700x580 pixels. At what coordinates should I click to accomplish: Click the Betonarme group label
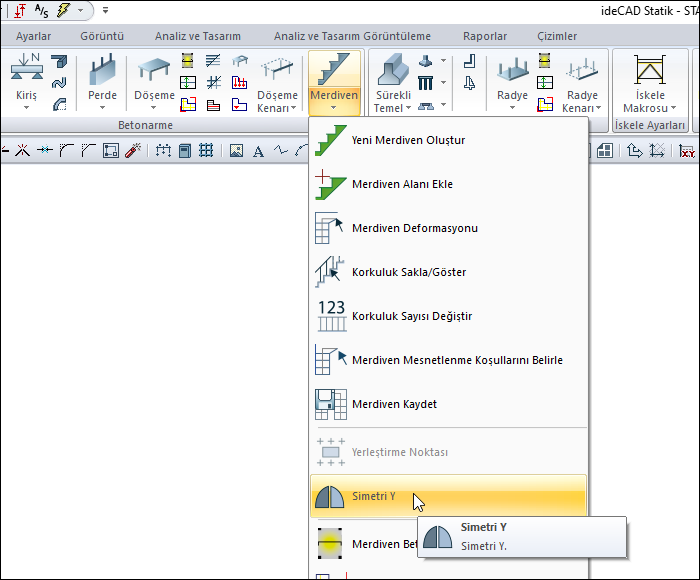click(145, 125)
